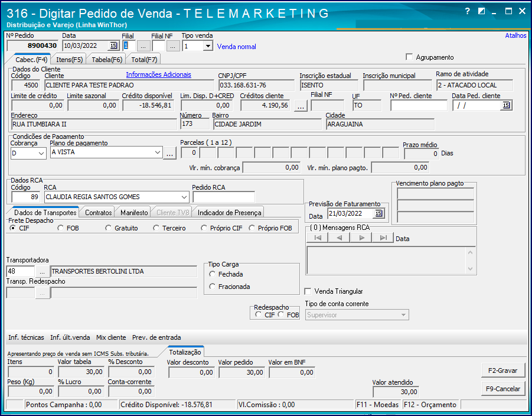This screenshot has width=532, height=416.
Task: Select CIF freight option
Action: [x=12, y=228]
